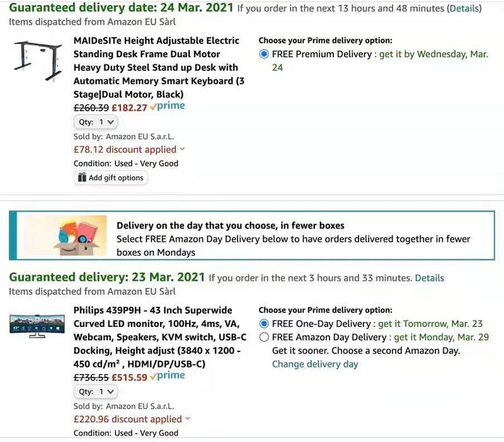Open the MAIDeSITe standing desk product title
This screenshot has height=442, width=504.
159,67
